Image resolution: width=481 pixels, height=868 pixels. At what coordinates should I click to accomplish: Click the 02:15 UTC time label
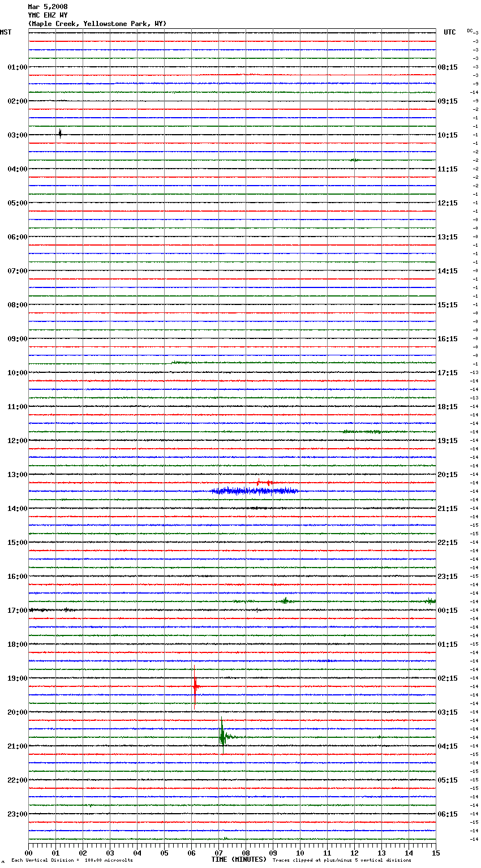(x=448, y=678)
